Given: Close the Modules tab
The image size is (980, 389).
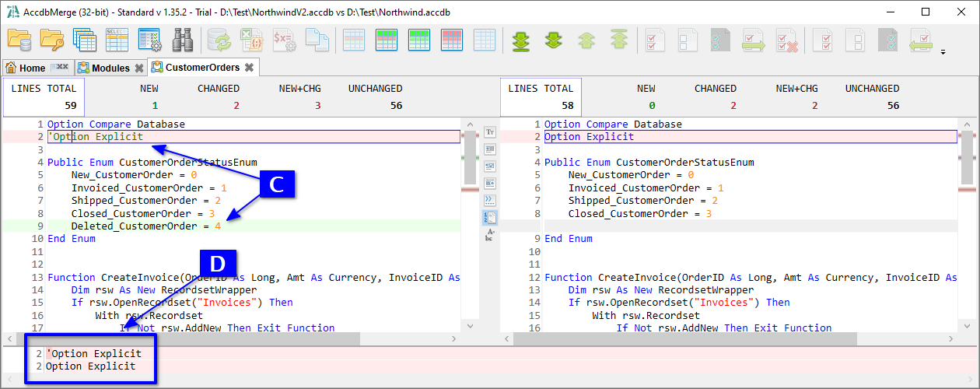Looking at the screenshot, I should pos(138,68).
